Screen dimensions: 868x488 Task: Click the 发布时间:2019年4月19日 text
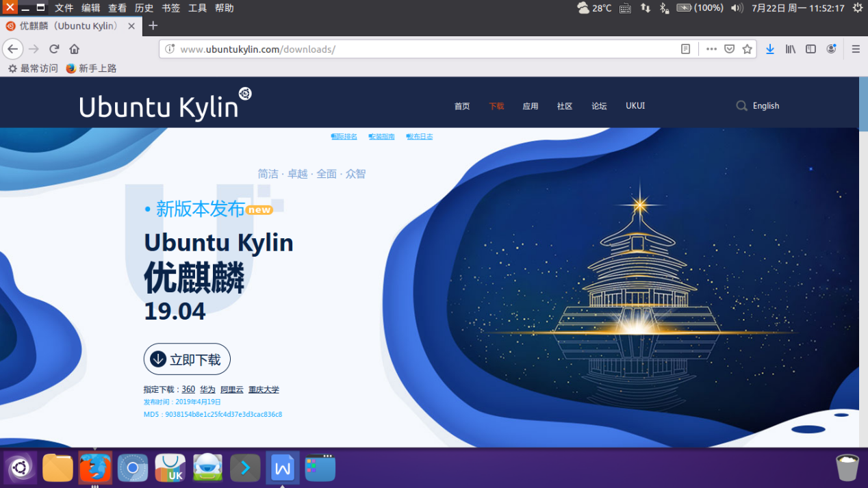(x=182, y=402)
